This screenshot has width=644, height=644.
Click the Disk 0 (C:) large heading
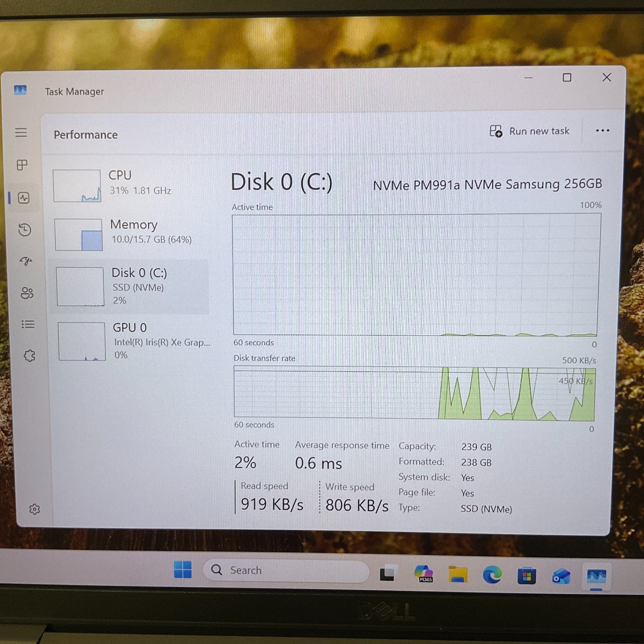tap(281, 182)
